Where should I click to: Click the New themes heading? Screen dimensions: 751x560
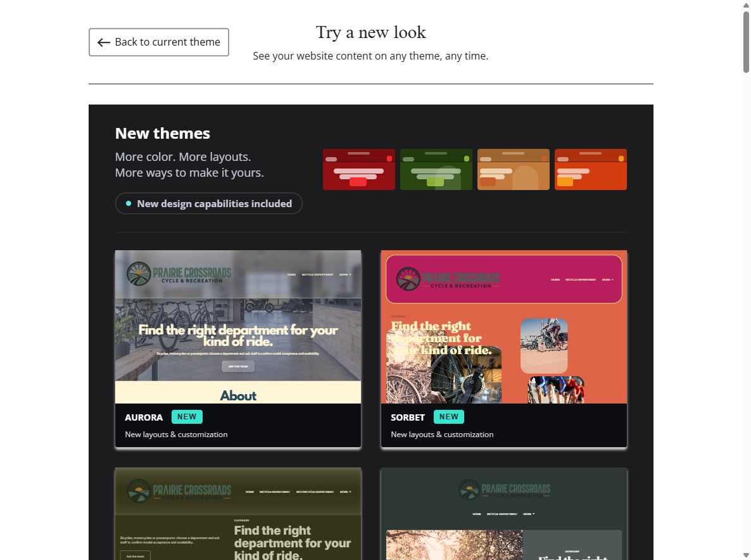click(x=162, y=133)
